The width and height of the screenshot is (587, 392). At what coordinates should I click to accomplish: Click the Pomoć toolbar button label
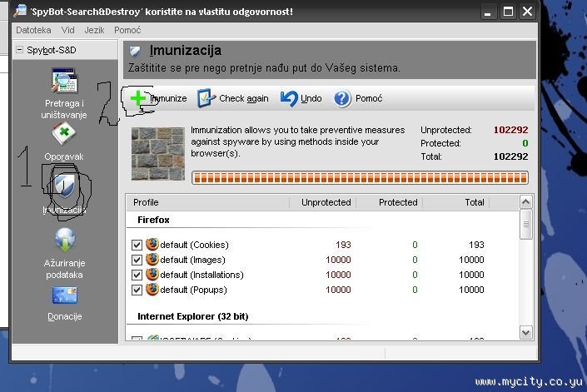pyautogui.click(x=369, y=98)
